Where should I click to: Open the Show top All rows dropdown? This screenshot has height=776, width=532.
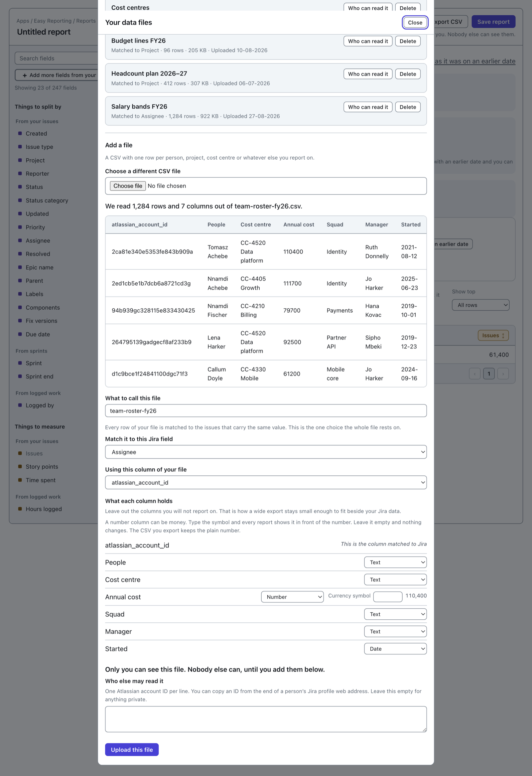click(x=480, y=305)
